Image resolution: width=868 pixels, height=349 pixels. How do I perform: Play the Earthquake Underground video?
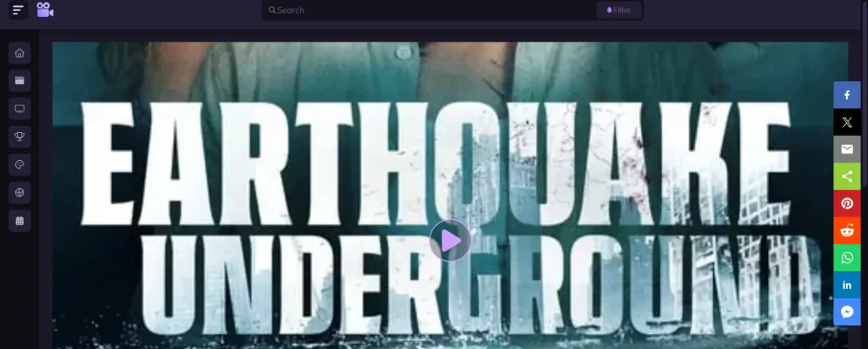(449, 241)
